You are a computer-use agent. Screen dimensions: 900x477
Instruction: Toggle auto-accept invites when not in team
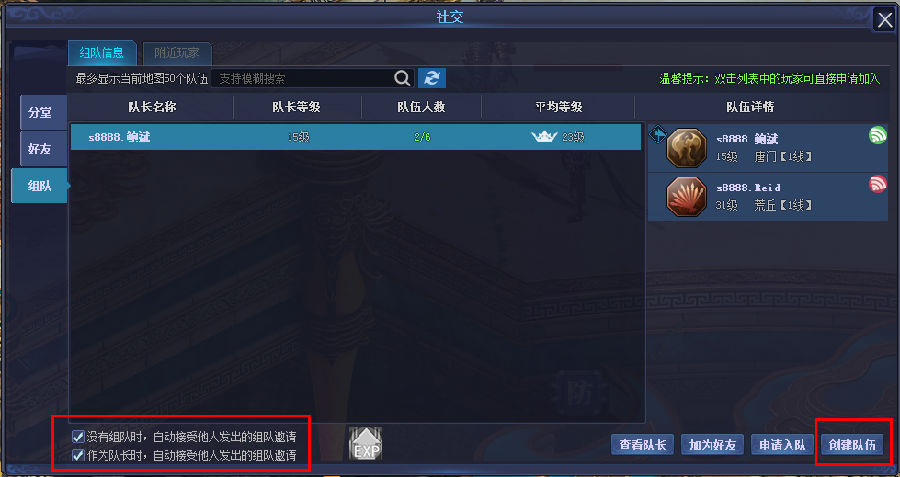pyautogui.click(x=78, y=437)
